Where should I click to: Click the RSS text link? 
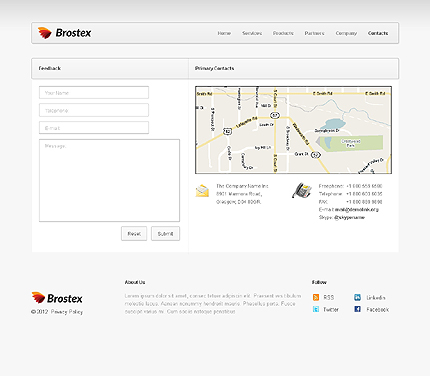pyautogui.click(x=329, y=297)
